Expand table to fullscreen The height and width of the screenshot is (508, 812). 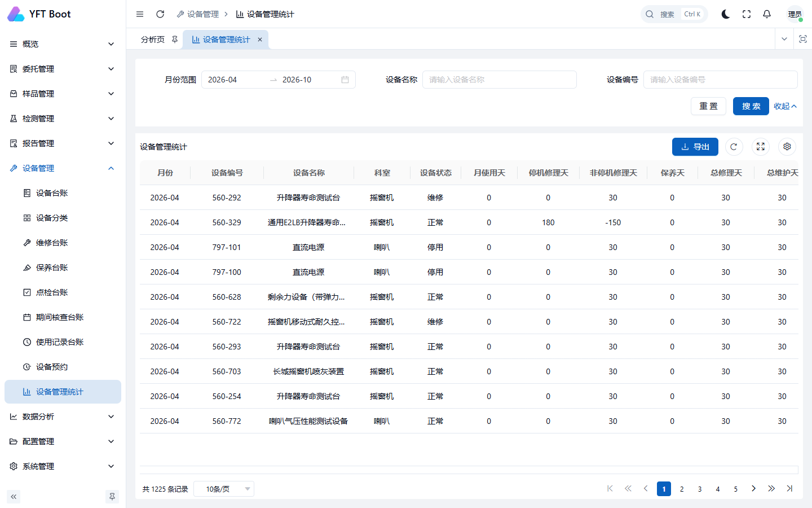(761, 147)
